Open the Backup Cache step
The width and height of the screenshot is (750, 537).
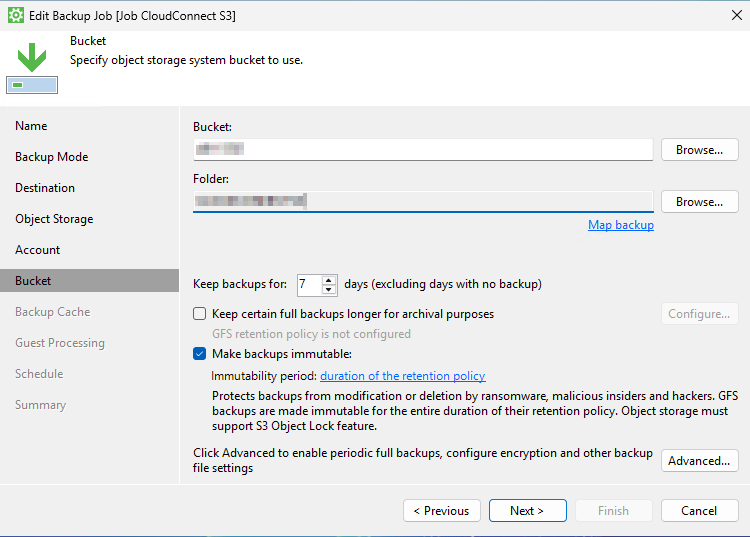(x=53, y=312)
